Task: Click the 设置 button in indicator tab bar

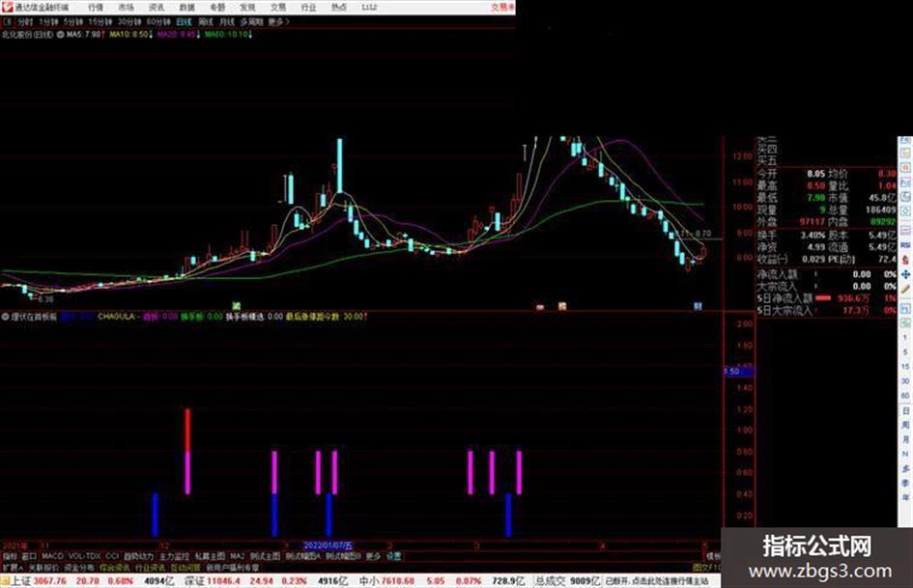Action: pyautogui.click(x=393, y=556)
